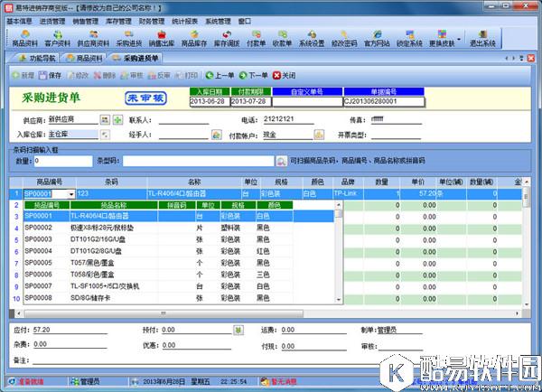Open account picker icon beside 付款帐户

tap(319, 135)
